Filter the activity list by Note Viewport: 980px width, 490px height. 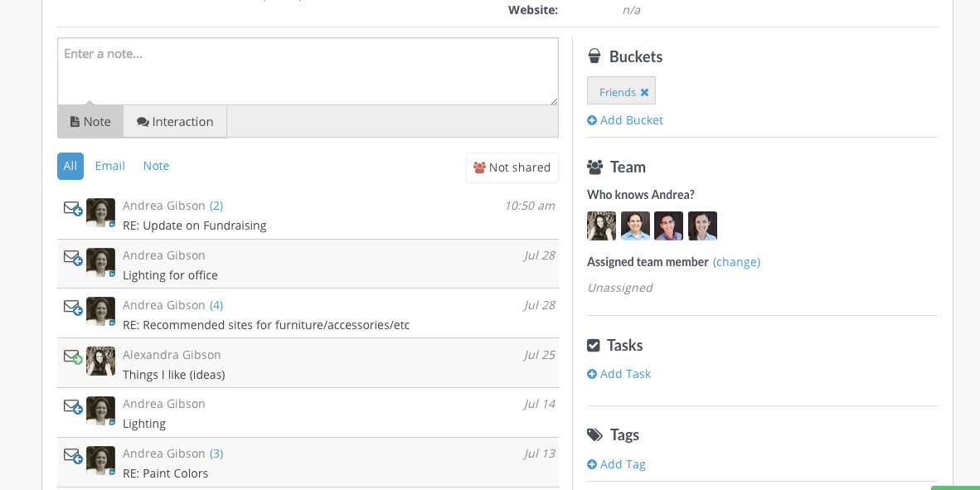coord(156,166)
